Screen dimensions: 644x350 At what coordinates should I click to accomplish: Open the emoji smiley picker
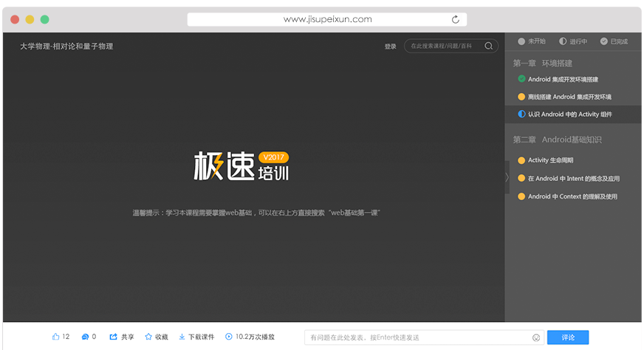(536, 337)
